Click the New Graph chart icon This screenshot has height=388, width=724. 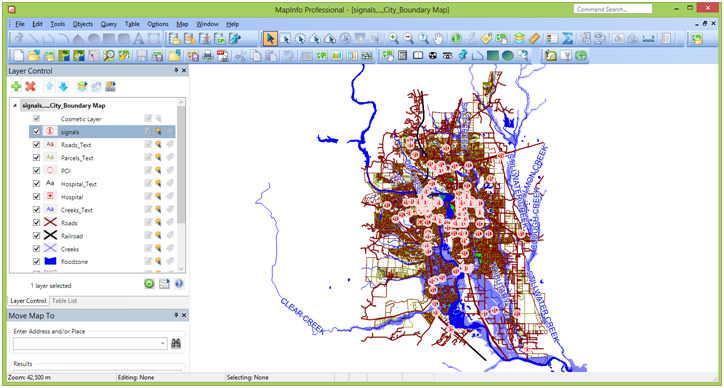337,55
